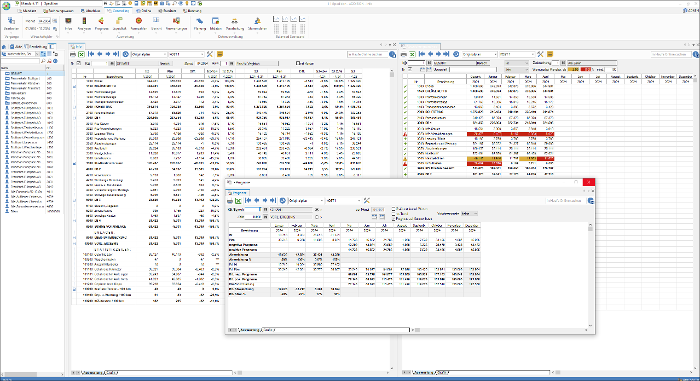Click the application logo in title bar
The image size is (700, 381).
point(6,5)
